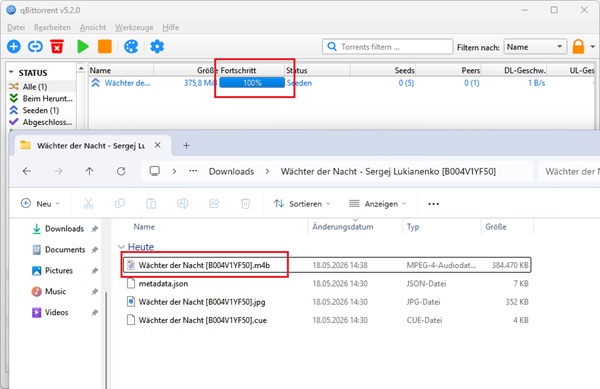This screenshot has height=389, width=600.
Task: Switch to Wächter der Nacht Explorer tab
Action: click(91, 145)
